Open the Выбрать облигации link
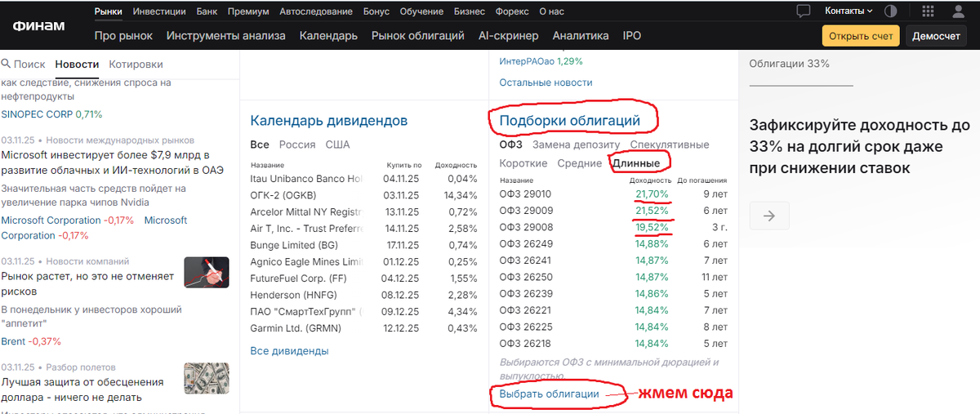The width and height of the screenshot is (980, 414). click(x=549, y=394)
